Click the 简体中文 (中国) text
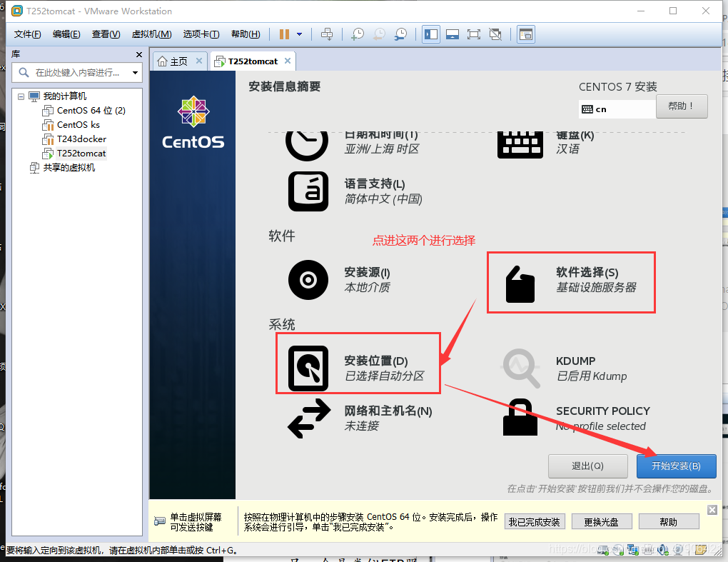The width and height of the screenshot is (728, 562). tap(383, 199)
